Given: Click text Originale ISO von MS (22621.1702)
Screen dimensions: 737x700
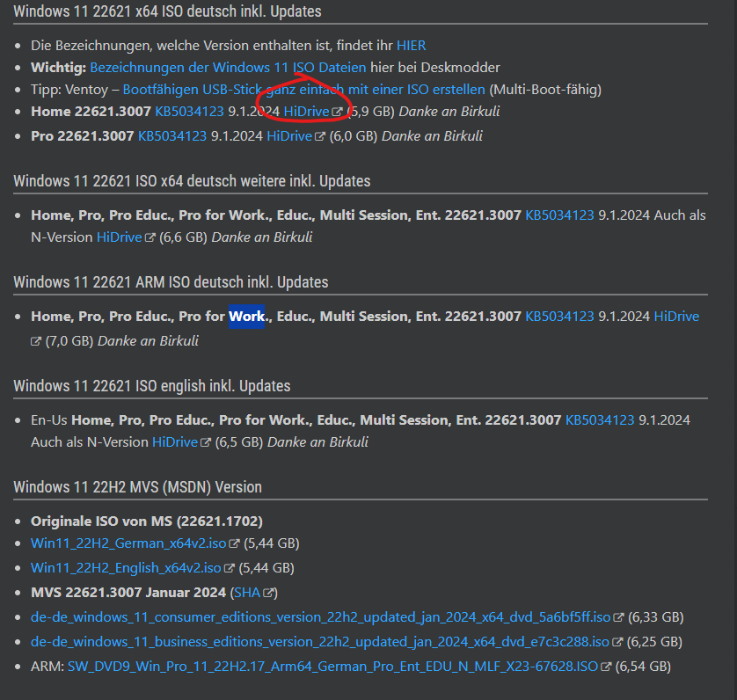Looking at the screenshot, I should click(147, 521).
